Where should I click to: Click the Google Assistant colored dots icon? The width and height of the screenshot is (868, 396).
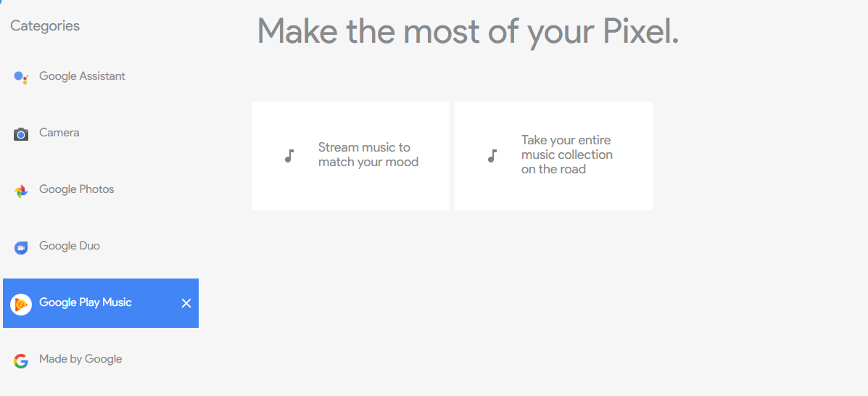pos(20,77)
